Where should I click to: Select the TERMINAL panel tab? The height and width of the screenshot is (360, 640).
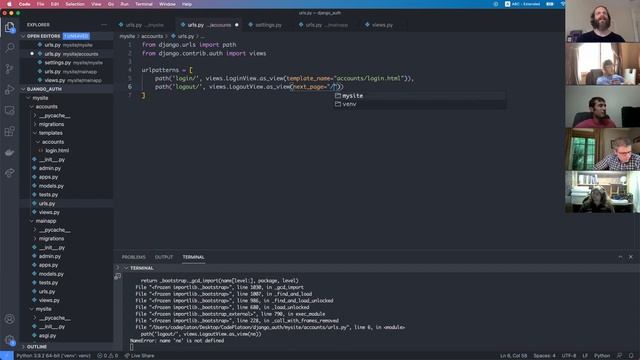click(193, 257)
